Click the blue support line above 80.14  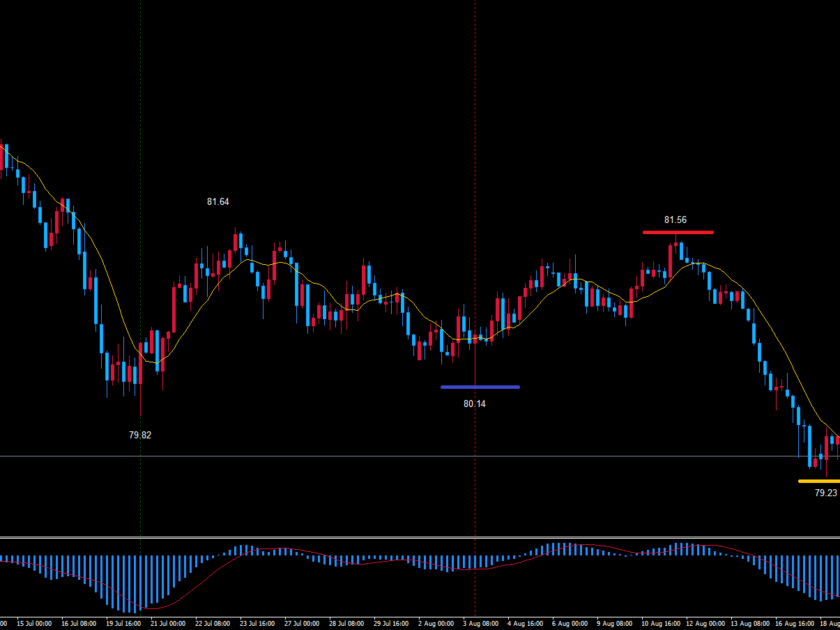(x=480, y=387)
